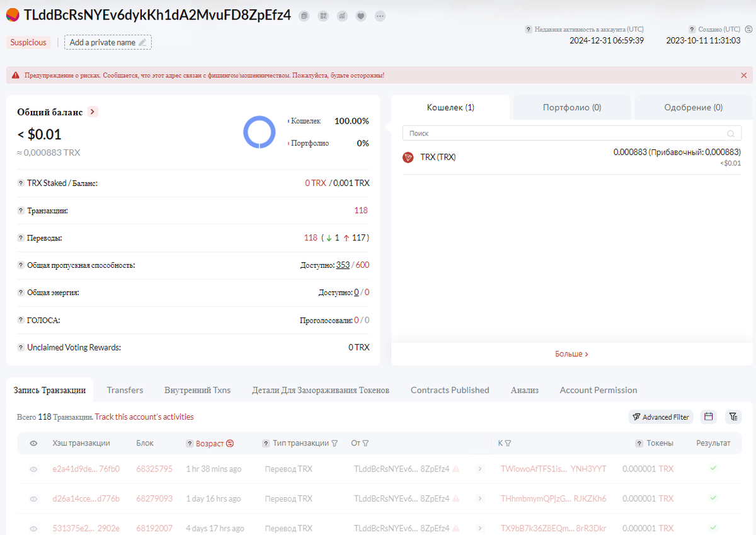Viewport: 756px width, 535px height.
Task: Click help icon for 'Unclaimed Voting Rewards'
Action: point(21,348)
